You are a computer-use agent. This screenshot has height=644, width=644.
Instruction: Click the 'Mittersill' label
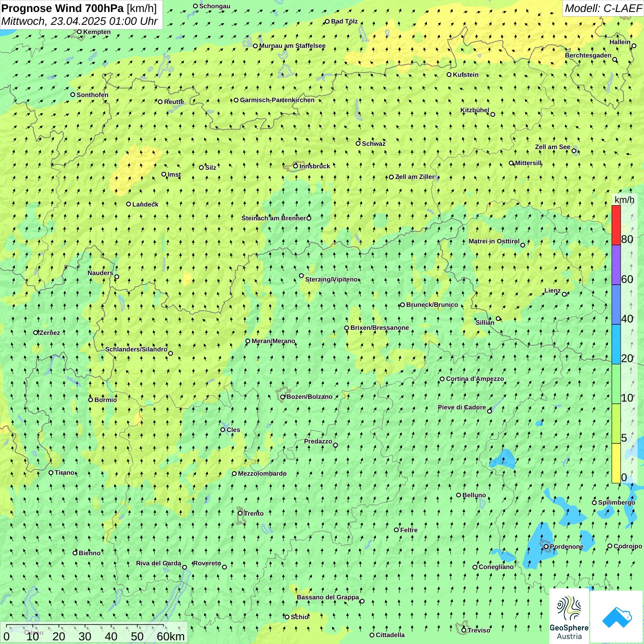[529, 163]
